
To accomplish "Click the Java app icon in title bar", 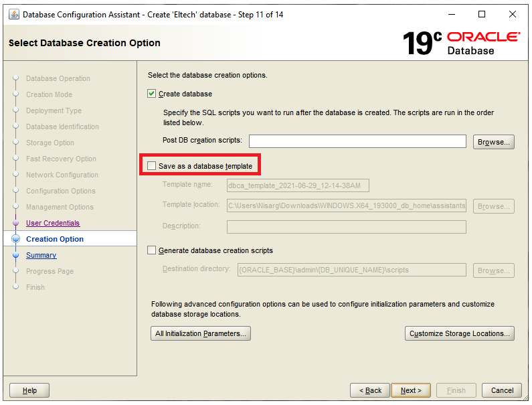I will (x=14, y=15).
